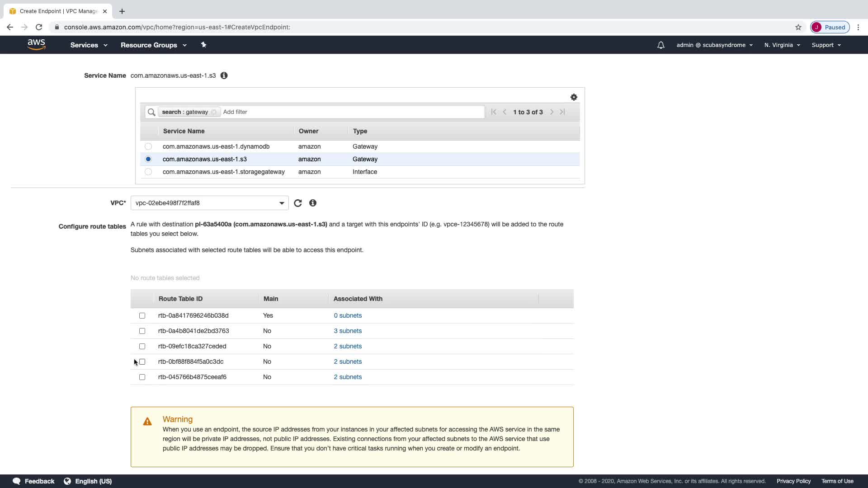Viewport: 868px width, 488px height.
Task: Click the info icon beside VPC refresh
Action: 313,203
